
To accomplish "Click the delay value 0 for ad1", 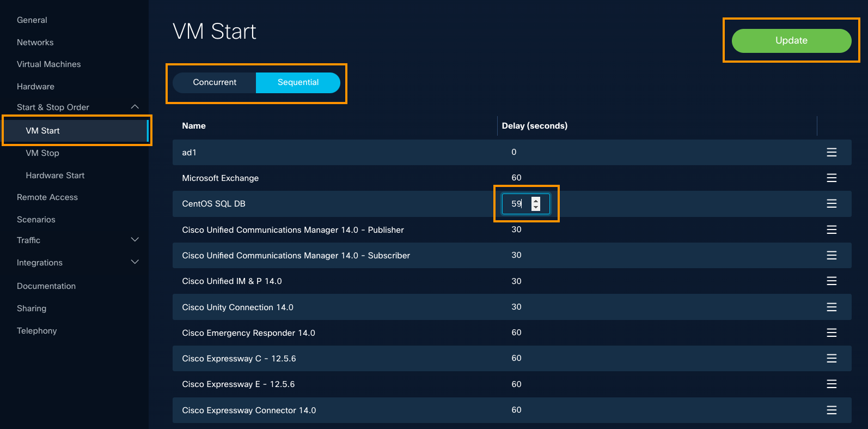I will (514, 152).
